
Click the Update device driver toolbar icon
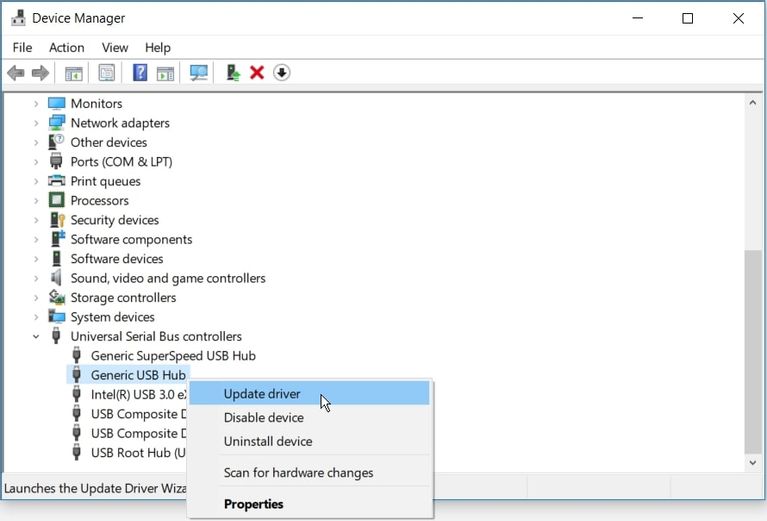click(x=233, y=73)
